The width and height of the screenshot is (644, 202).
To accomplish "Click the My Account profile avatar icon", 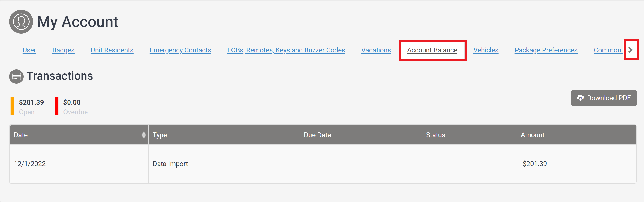I will (21, 22).
